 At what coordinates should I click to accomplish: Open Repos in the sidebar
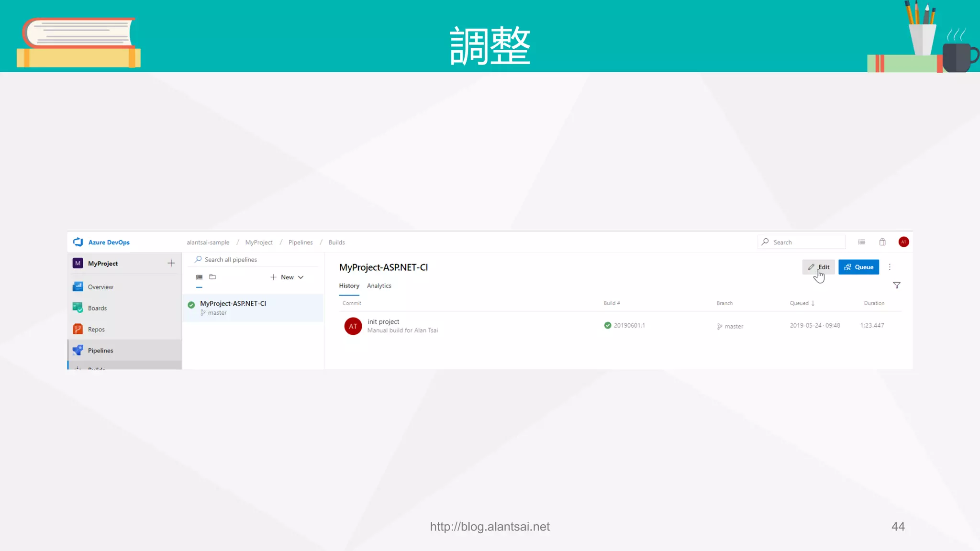(124, 329)
